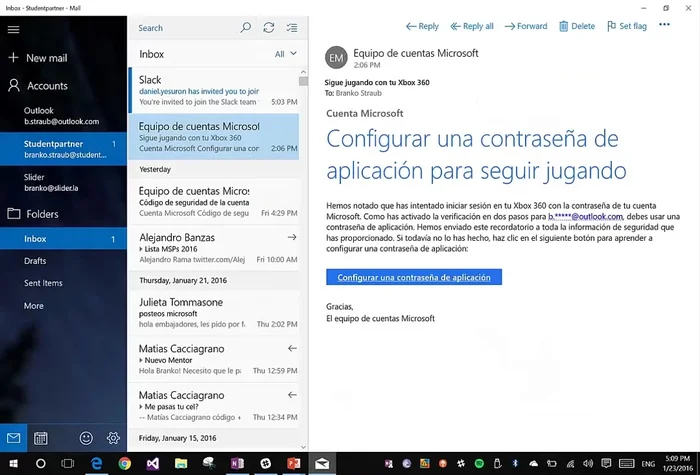
Task: Open the Sent Items folder
Action: (x=43, y=283)
